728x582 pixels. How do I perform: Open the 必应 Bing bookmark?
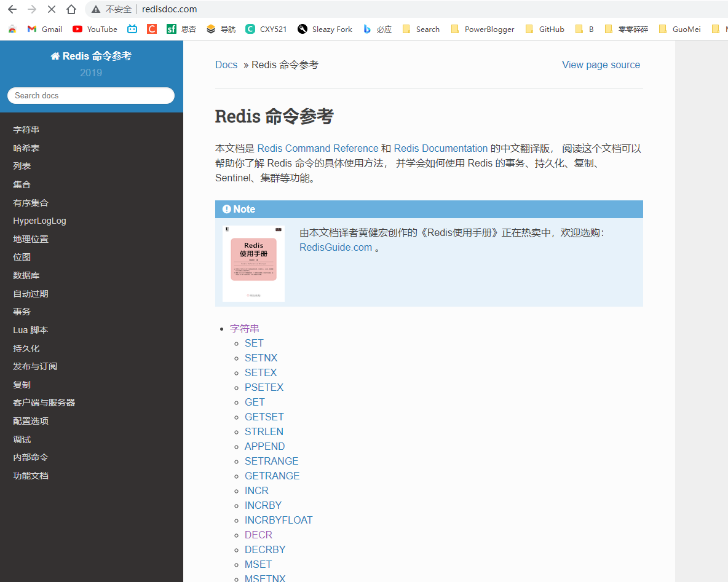click(378, 29)
